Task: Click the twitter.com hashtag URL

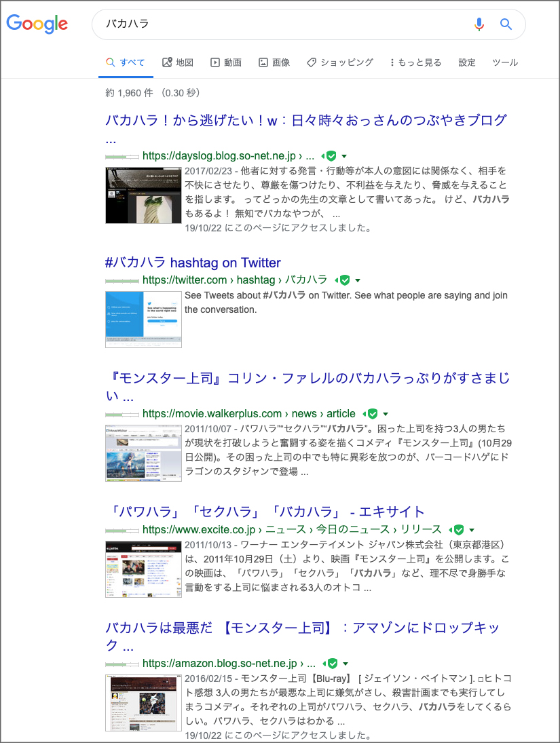Action: pyautogui.click(x=235, y=280)
